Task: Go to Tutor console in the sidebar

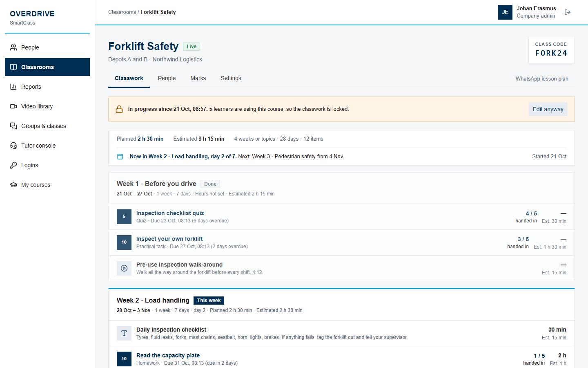Action: pyautogui.click(x=47, y=146)
